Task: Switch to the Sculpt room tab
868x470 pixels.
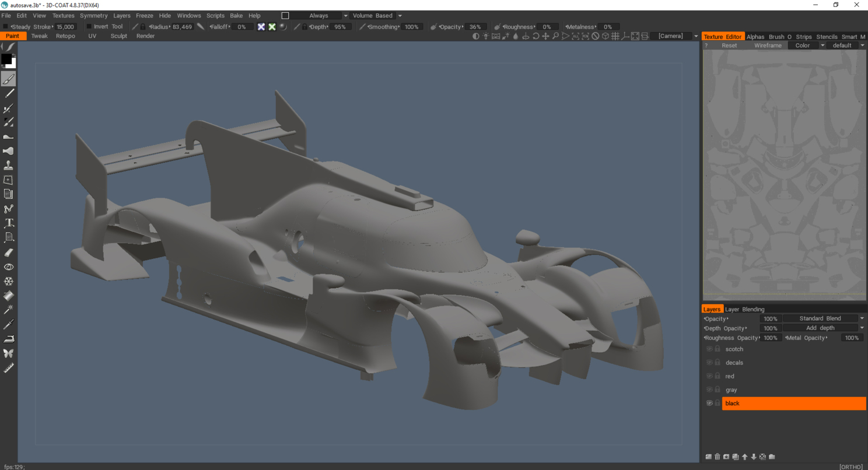Action: [118, 36]
